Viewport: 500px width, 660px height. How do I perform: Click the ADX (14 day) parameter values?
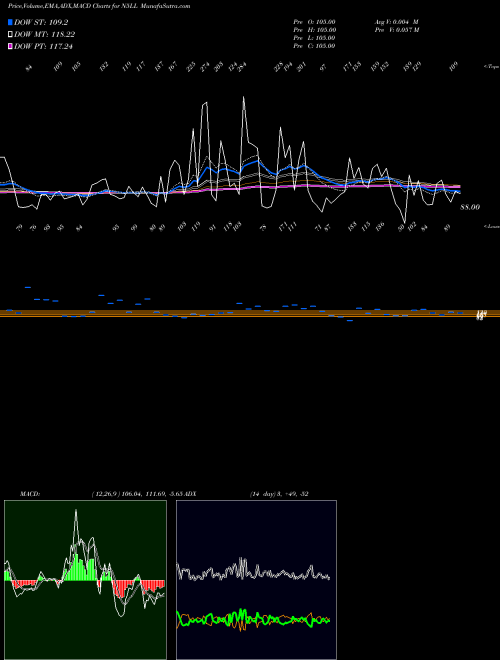279,494
